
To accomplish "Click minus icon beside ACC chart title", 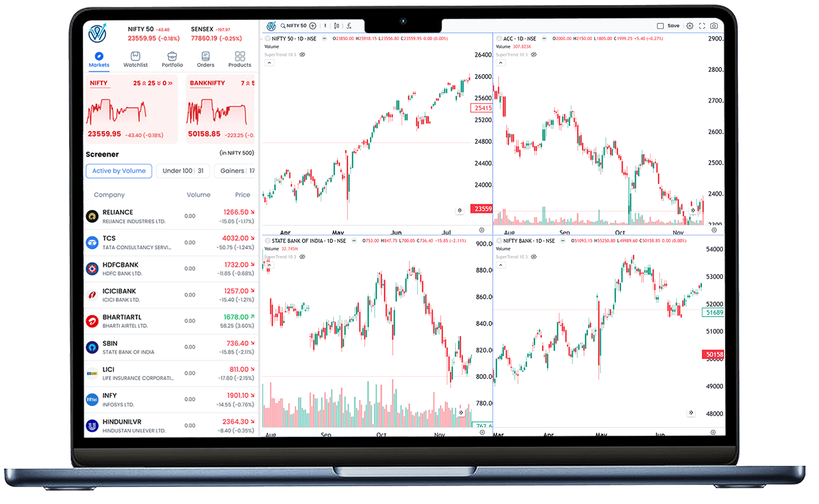I will click(x=545, y=38).
